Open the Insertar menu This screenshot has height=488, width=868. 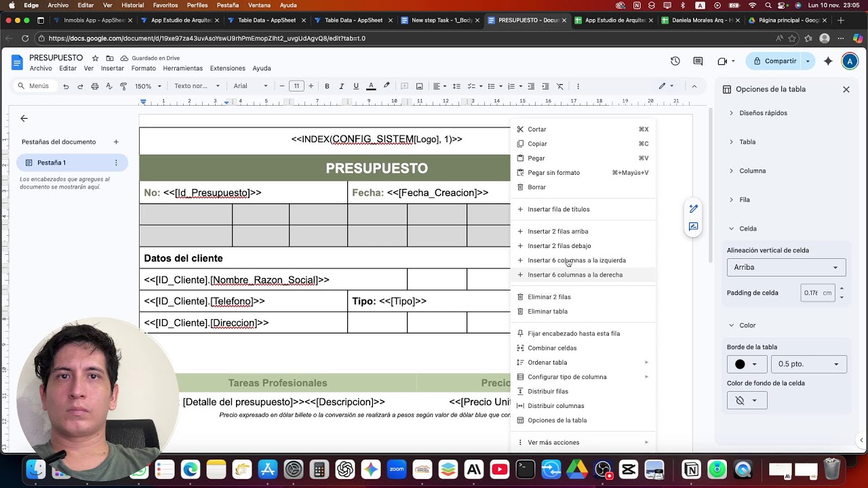click(x=113, y=68)
